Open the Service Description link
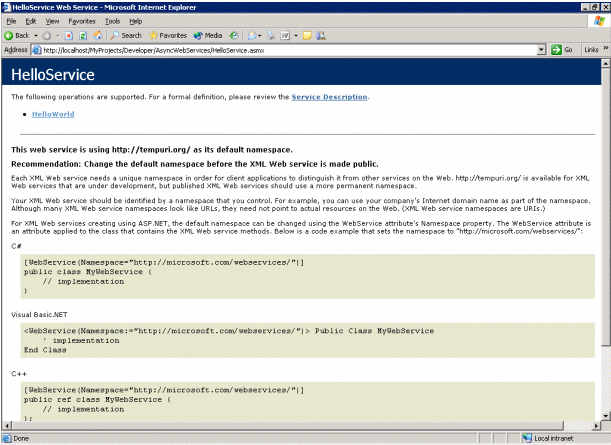 [x=329, y=97]
